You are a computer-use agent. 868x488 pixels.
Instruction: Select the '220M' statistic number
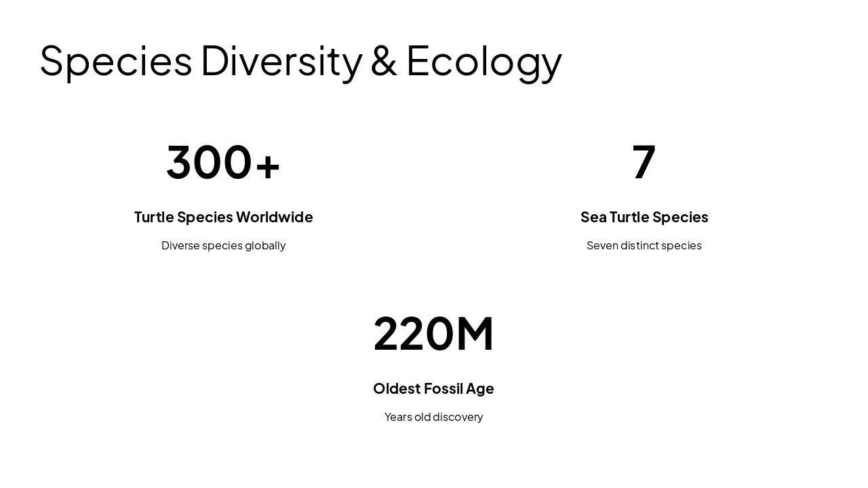pyautogui.click(x=433, y=333)
